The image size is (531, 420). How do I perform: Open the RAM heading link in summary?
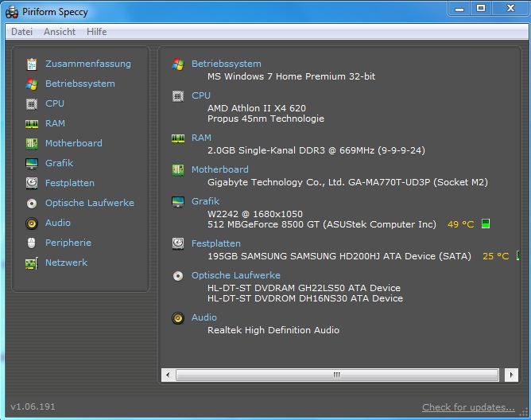point(201,138)
